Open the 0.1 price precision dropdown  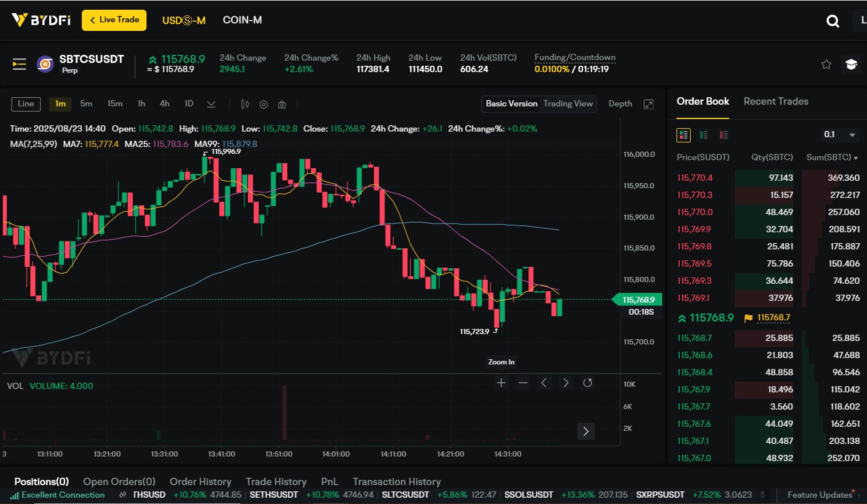coord(839,135)
